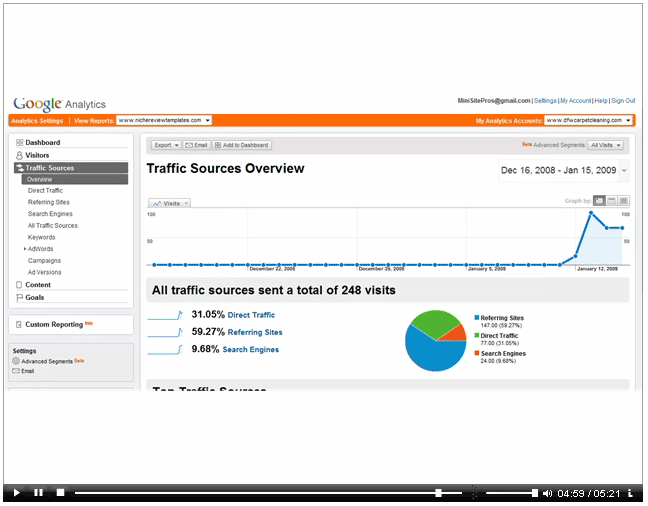
Task: Click orange Search Engines legend swatch
Action: point(477,353)
